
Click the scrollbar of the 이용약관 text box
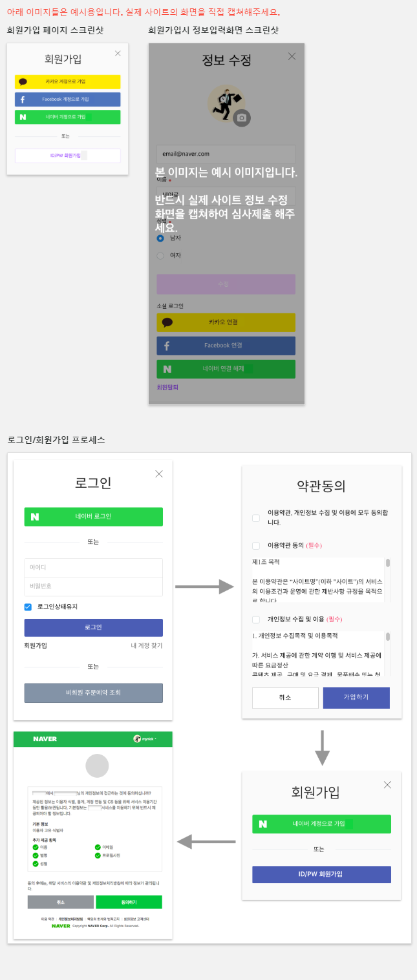click(x=388, y=579)
